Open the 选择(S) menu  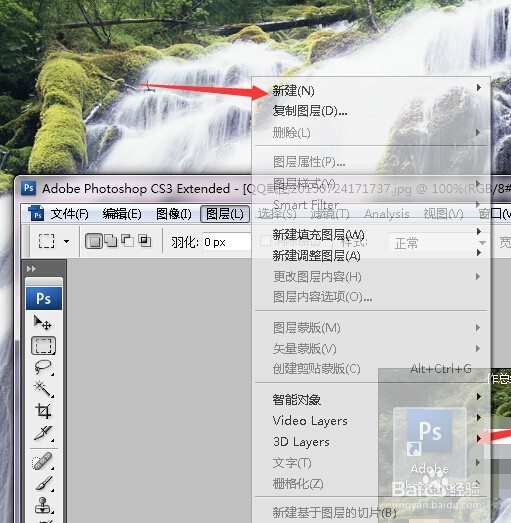click(277, 214)
